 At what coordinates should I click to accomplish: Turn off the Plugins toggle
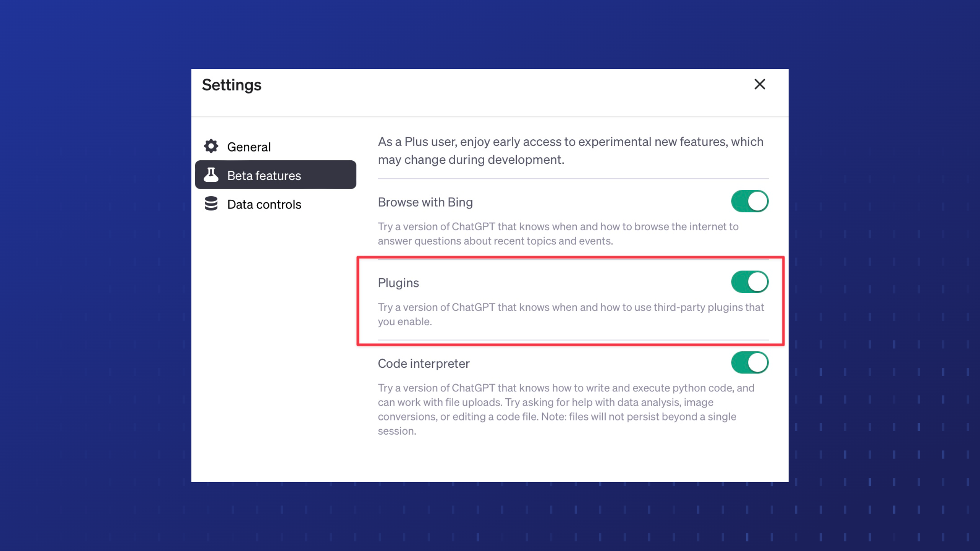pos(750,282)
